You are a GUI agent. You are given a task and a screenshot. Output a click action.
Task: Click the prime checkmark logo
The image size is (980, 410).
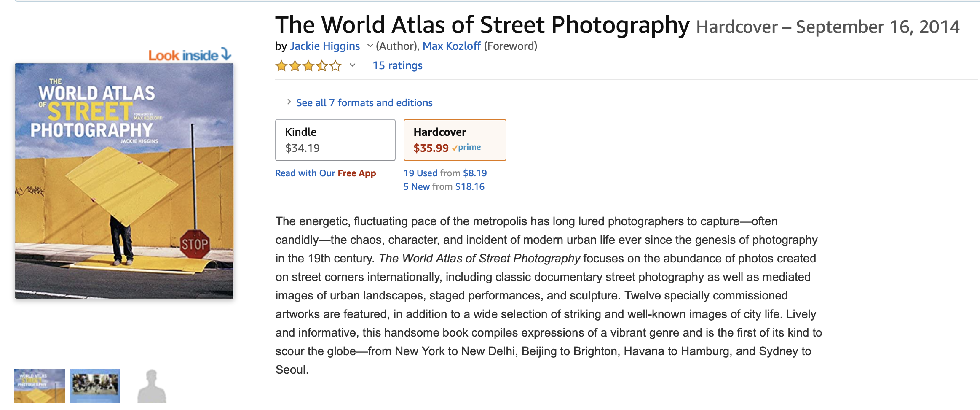click(466, 148)
